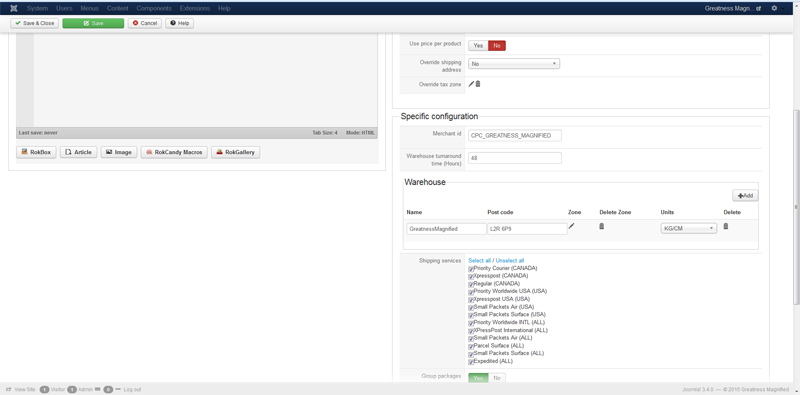Open the KG/CM Units dropdown
This screenshot has width=800, height=395.
(x=688, y=229)
